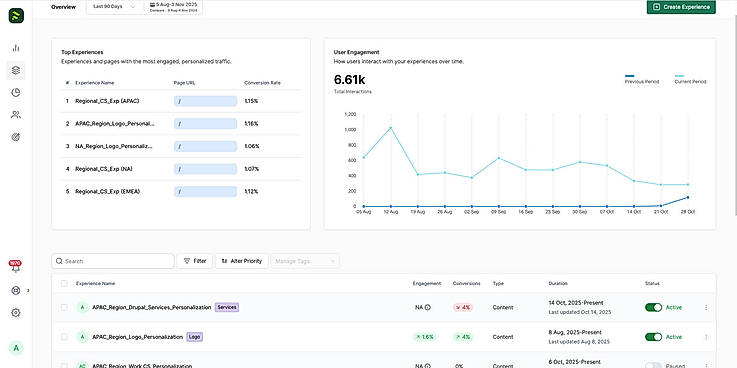
Task: Check the APAC_Region_Drupal_Services_Personalization row checkbox
Action: pyautogui.click(x=64, y=307)
